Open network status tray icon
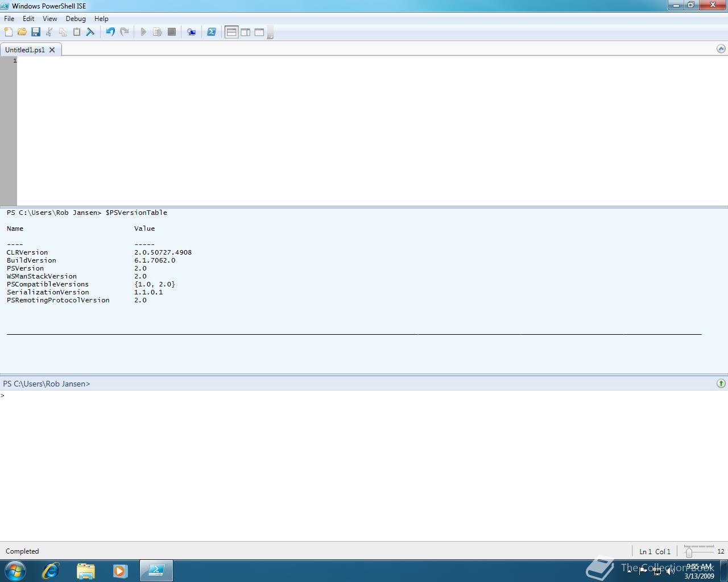 coord(657,571)
